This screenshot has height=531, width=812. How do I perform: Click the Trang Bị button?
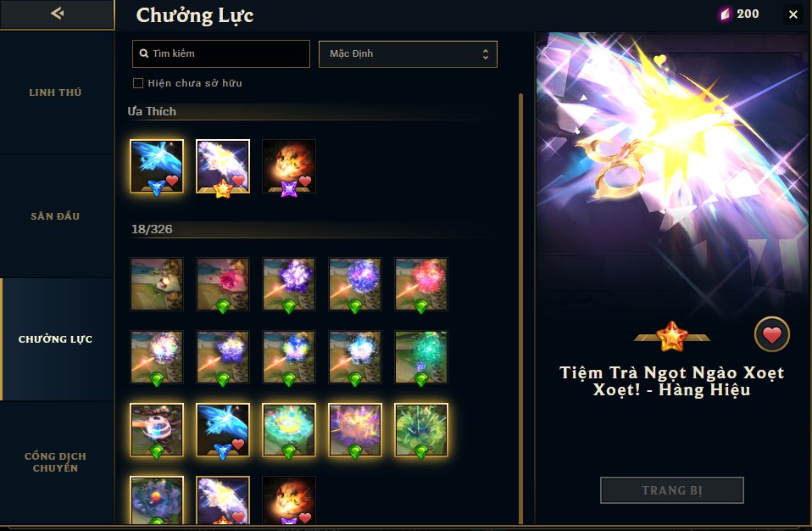pos(671,490)
